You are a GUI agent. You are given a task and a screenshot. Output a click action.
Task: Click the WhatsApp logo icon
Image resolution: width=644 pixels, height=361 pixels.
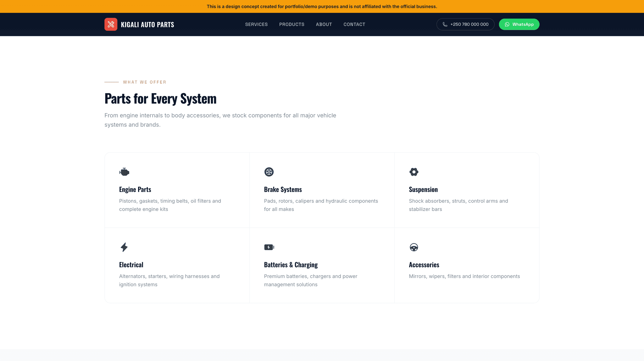[507, 25]
